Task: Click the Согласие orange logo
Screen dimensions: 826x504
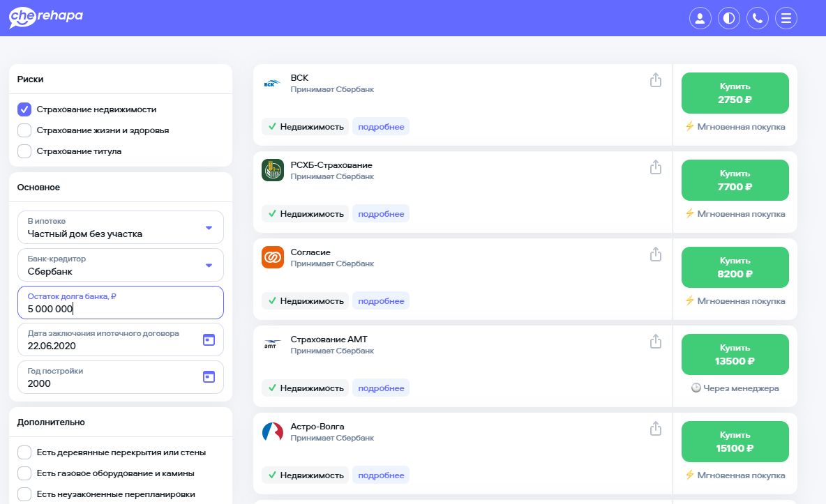Action: pos(272,257)
